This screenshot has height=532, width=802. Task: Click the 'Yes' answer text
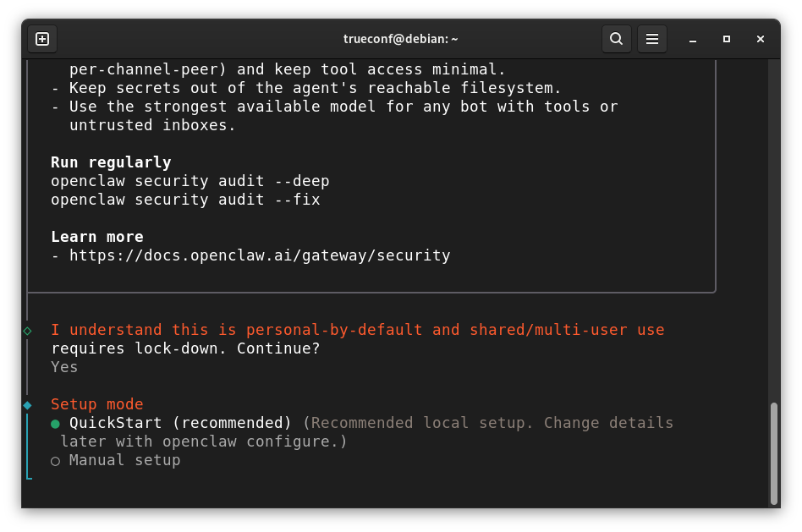[64, 367]
